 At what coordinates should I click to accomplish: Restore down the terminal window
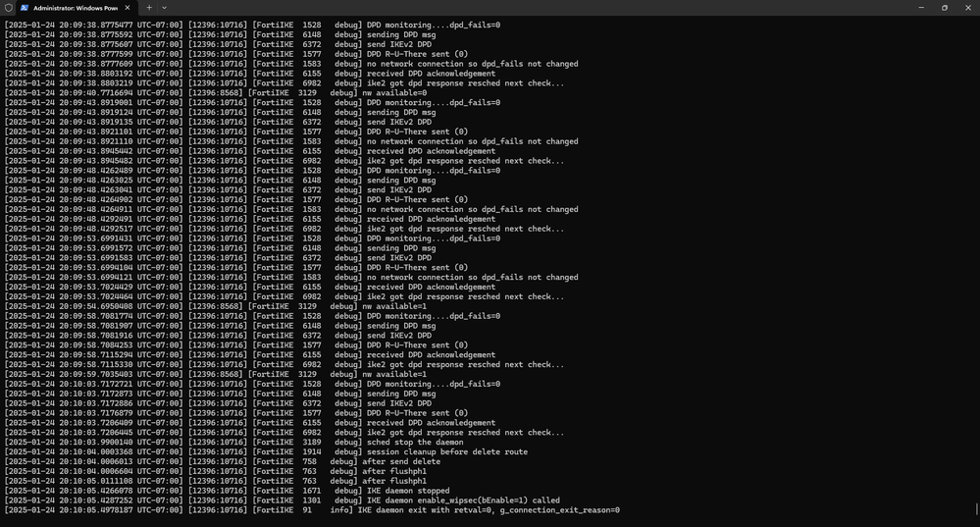[945, 7]
